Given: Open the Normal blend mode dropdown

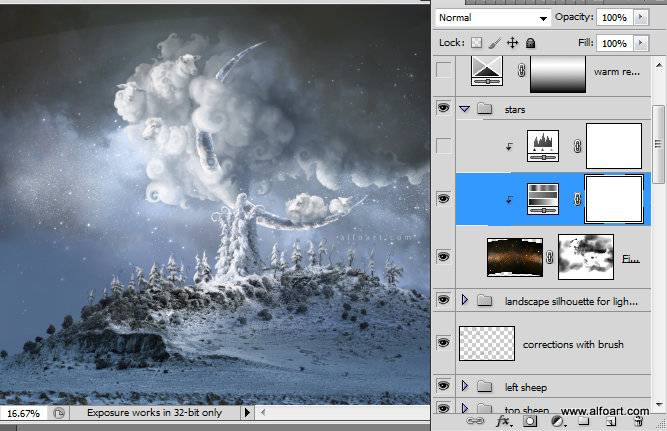Looking at the screenshot, I should click(493, 18).
